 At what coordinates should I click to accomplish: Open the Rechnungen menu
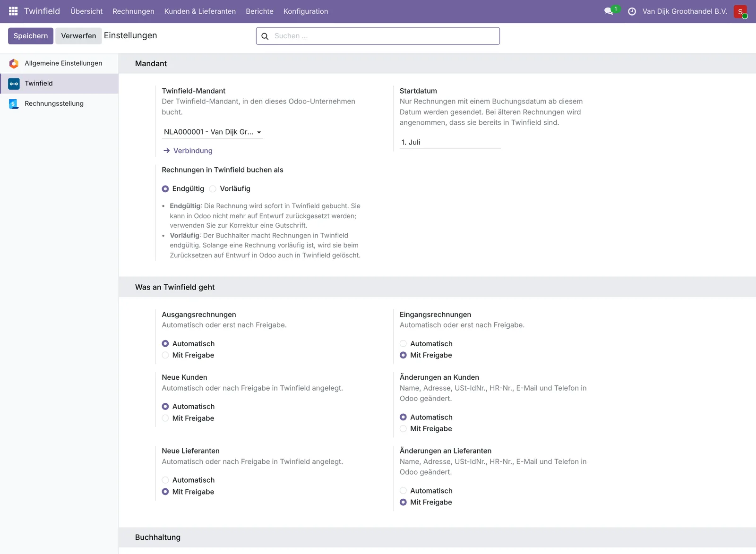(x=133, y=11)
